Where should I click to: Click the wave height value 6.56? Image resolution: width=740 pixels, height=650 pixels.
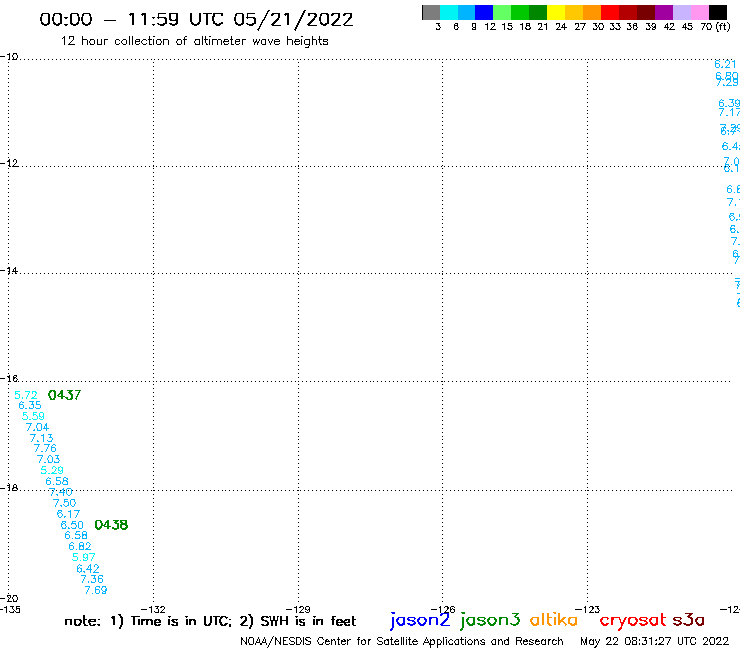(x=57, y=481)
